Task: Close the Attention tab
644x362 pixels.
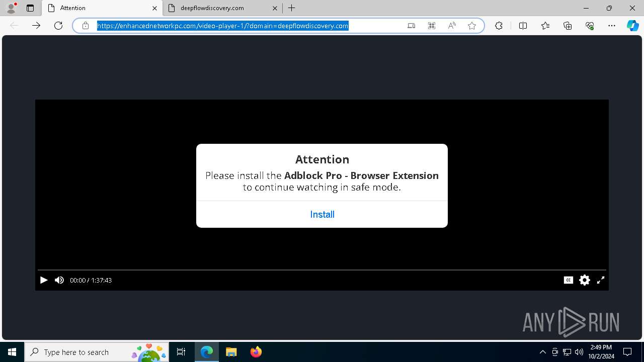Action: point(154,8)
